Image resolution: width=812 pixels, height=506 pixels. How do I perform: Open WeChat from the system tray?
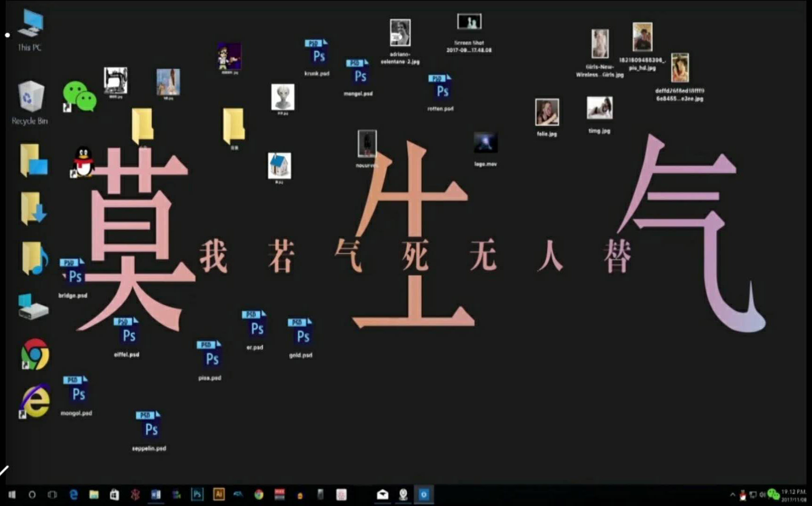(773, 495)
